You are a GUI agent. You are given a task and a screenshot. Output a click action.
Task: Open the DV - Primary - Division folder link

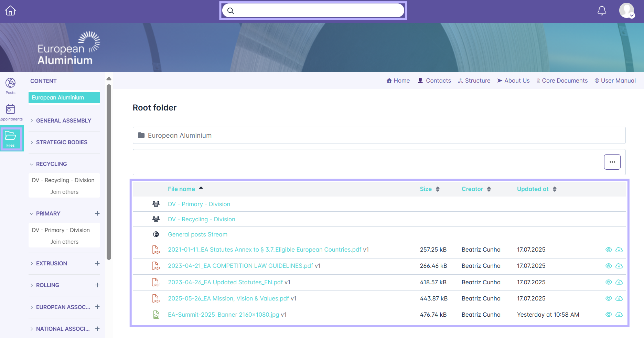click(199, 204)
